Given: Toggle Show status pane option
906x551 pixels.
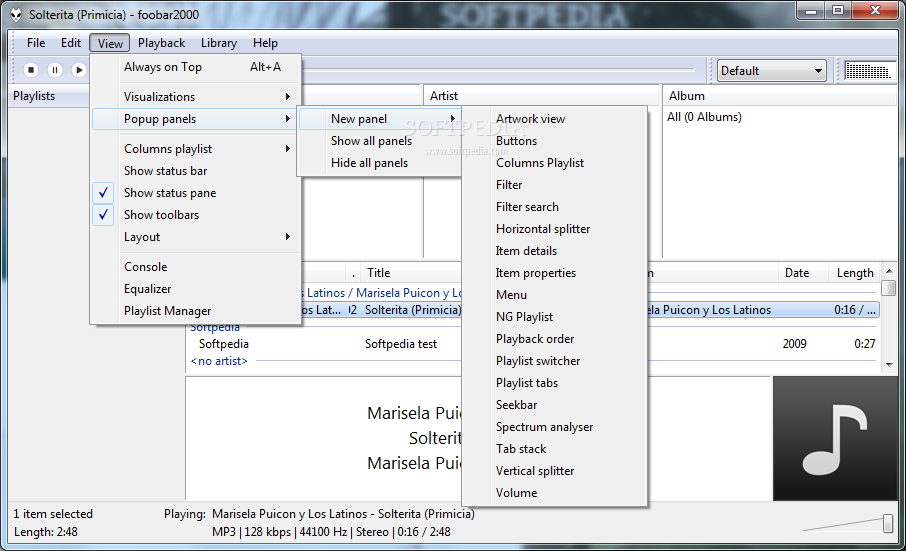Looking at the screenshot, I should [196, 193].
